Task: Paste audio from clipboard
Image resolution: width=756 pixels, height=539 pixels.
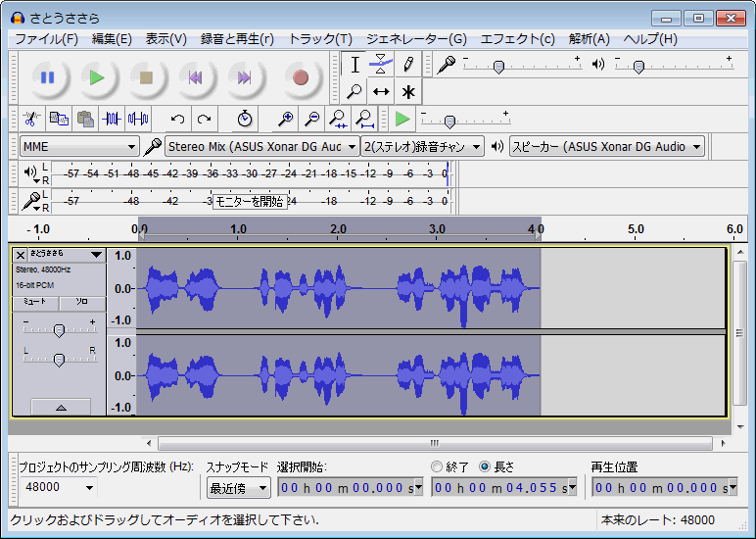Action: click(85, 119)
